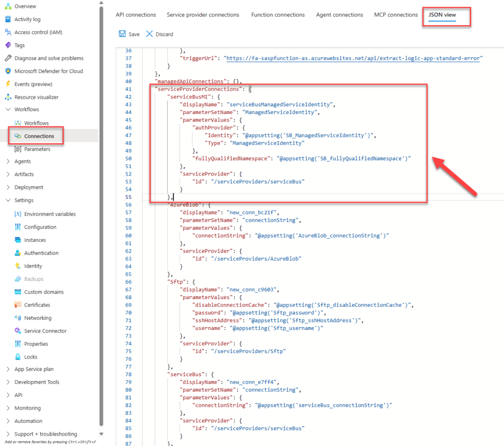Click the Identity key icon
This screenshot has width=504, height=446.
click(18, 266)
